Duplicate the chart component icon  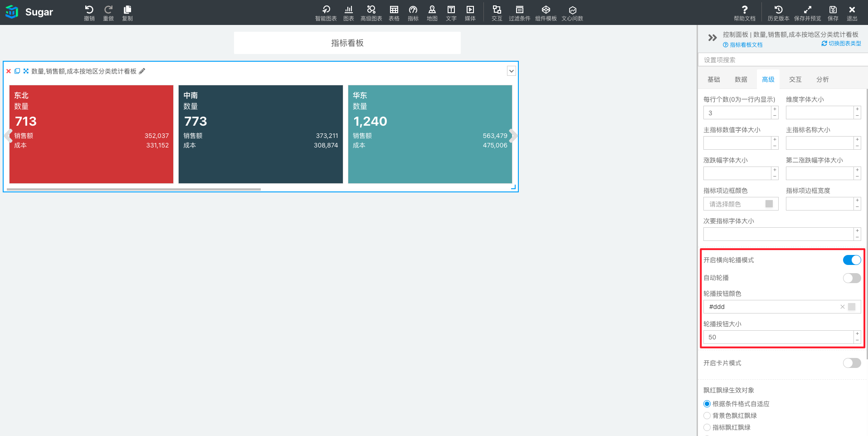(17, 71)
